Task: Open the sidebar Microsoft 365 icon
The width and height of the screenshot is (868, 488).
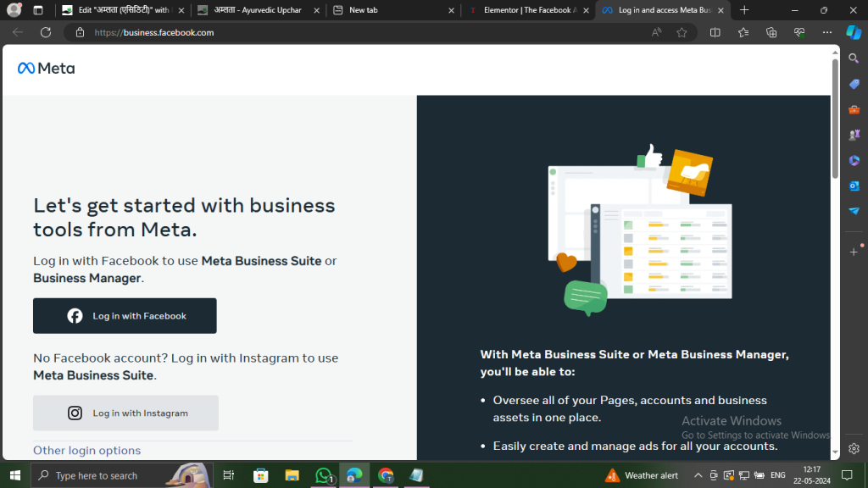Action: [854, 160]
